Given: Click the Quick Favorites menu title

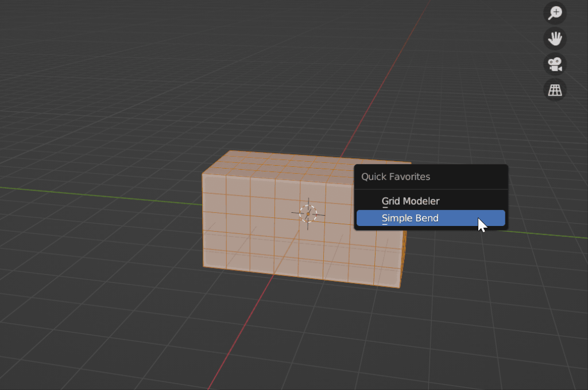Looking at the screenshot, I should 395,177.
